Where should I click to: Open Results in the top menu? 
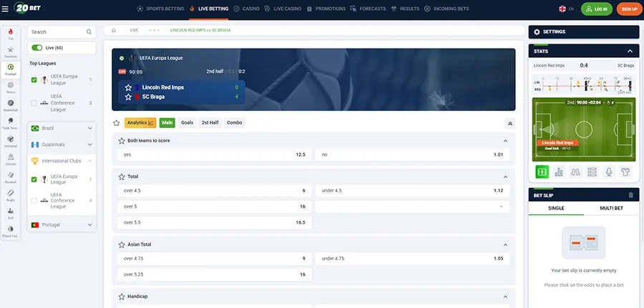tap(406, 9)
